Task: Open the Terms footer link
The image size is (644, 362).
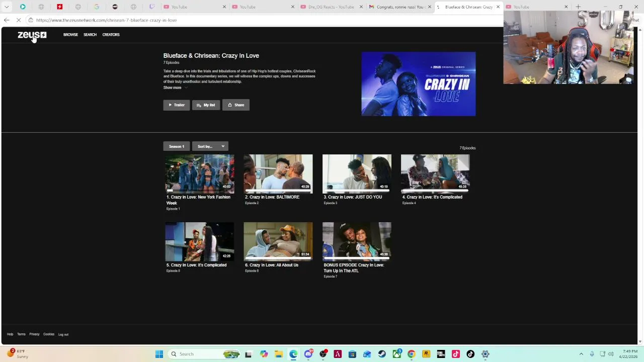Action: pos(21,334)
